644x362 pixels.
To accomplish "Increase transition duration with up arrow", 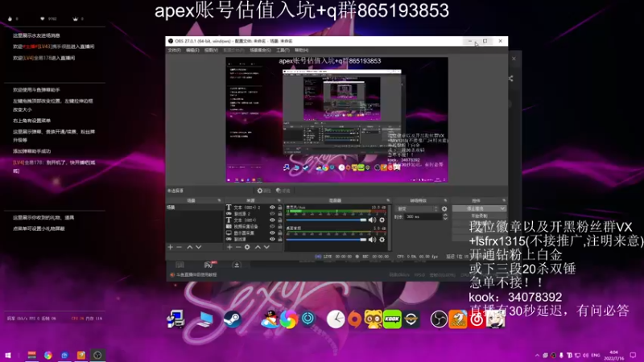I will coord(445,215).
